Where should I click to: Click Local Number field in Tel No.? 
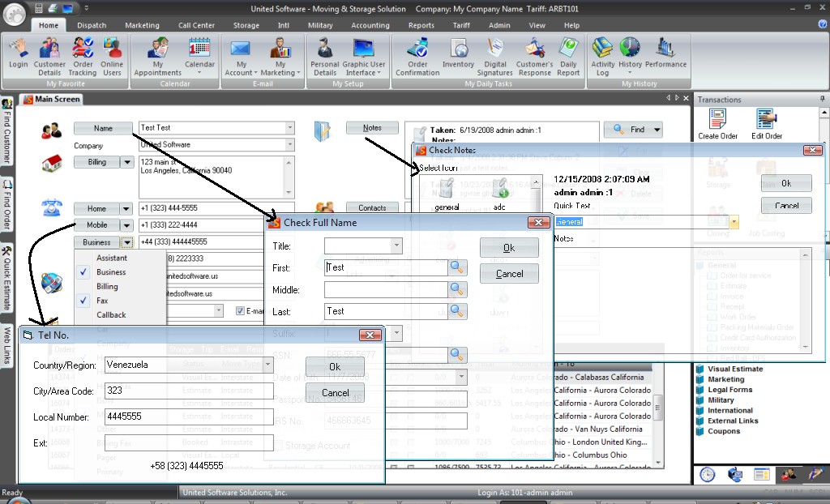[189, 416]
